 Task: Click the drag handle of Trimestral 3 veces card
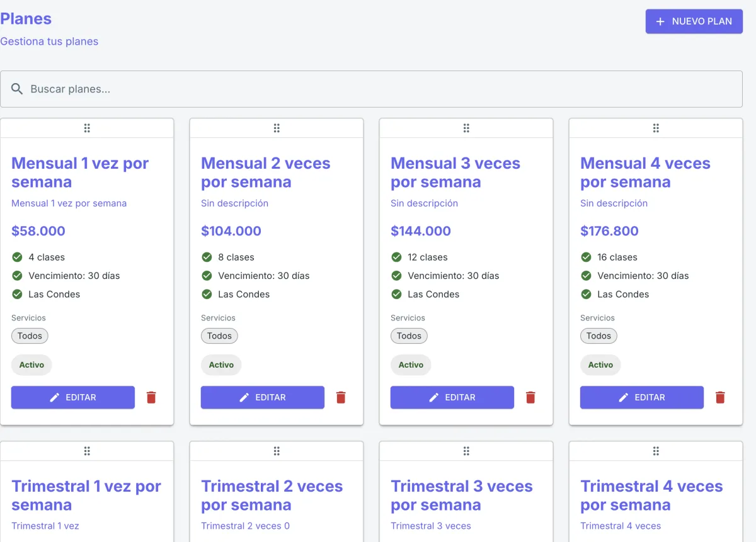[x=466, y=451]
